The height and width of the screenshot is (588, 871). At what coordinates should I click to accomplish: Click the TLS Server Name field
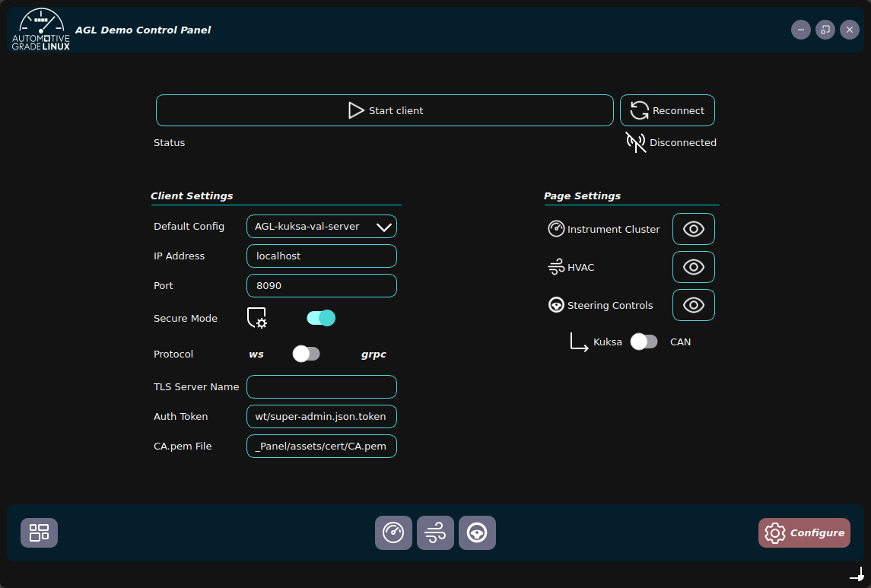(322, 387)
